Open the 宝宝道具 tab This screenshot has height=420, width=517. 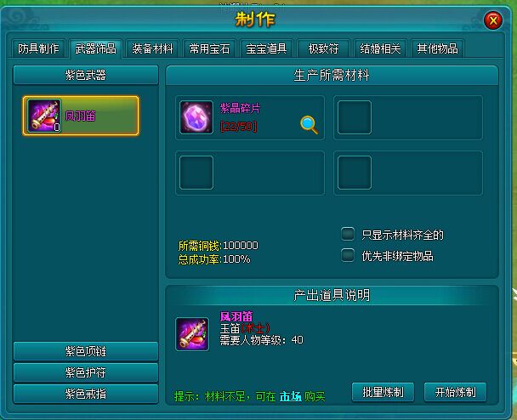tap(266, 48)
